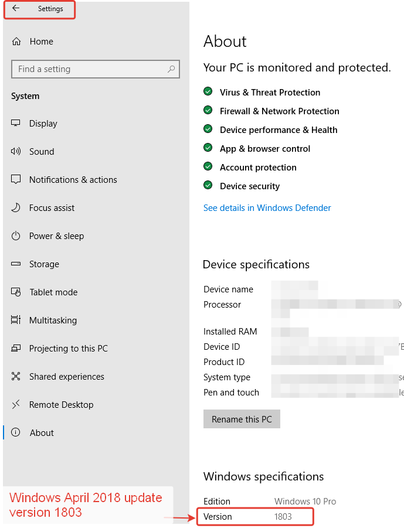Screen dimensions: 404x532
Task: Go to Multitasking settings
Action: pyautogui.click(x=53, y=320)
